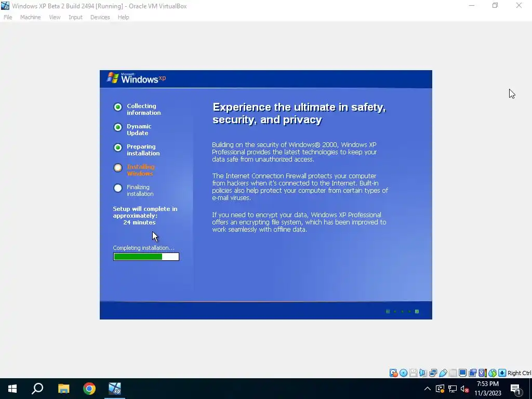Click the network adapters status icon
The width and height of the screenshot is (532, 399).
433,373
